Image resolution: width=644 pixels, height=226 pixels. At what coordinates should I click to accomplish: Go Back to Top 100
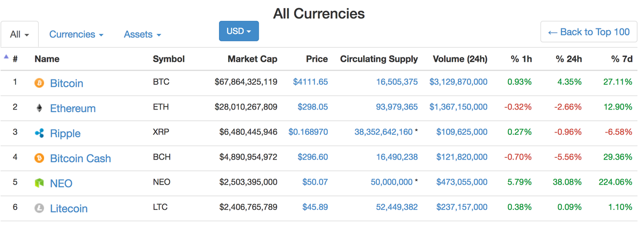tap(589, 32)
